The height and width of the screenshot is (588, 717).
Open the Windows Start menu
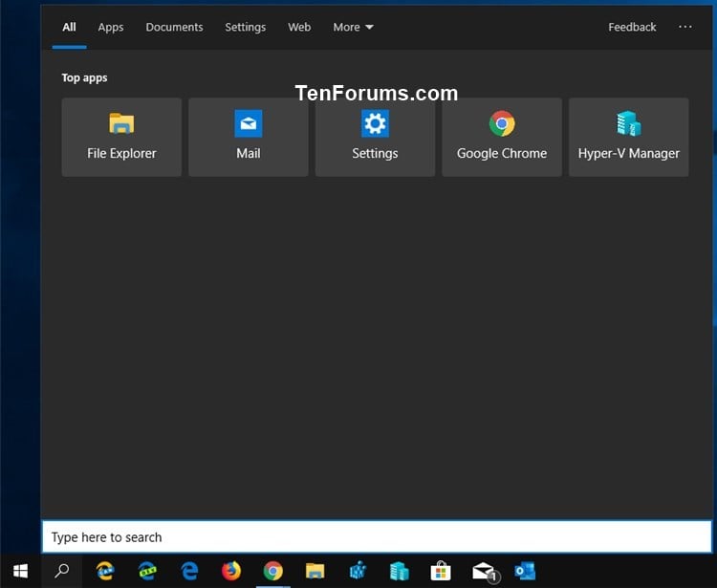point(21,571)
